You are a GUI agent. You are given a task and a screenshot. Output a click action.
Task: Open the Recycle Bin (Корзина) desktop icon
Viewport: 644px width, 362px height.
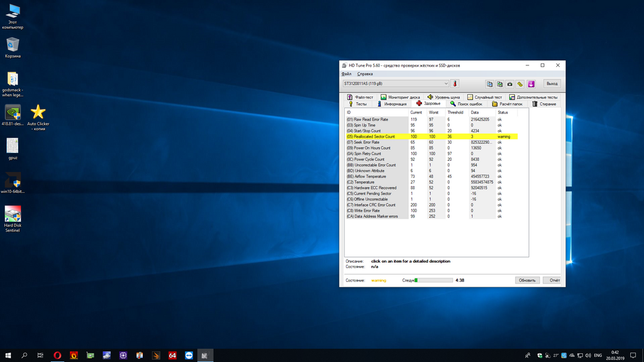(x=13, y=44)
